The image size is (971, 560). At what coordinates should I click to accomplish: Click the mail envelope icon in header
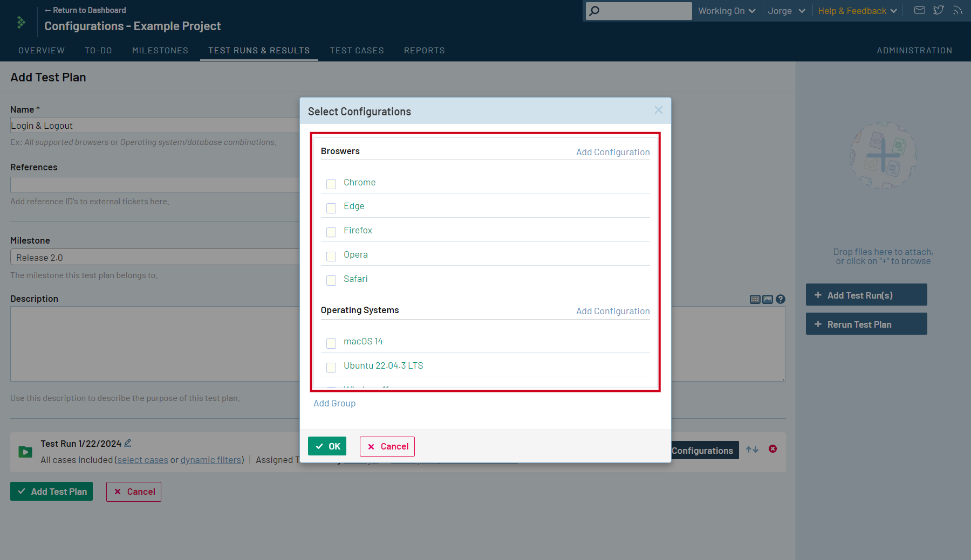coord(920,10)
